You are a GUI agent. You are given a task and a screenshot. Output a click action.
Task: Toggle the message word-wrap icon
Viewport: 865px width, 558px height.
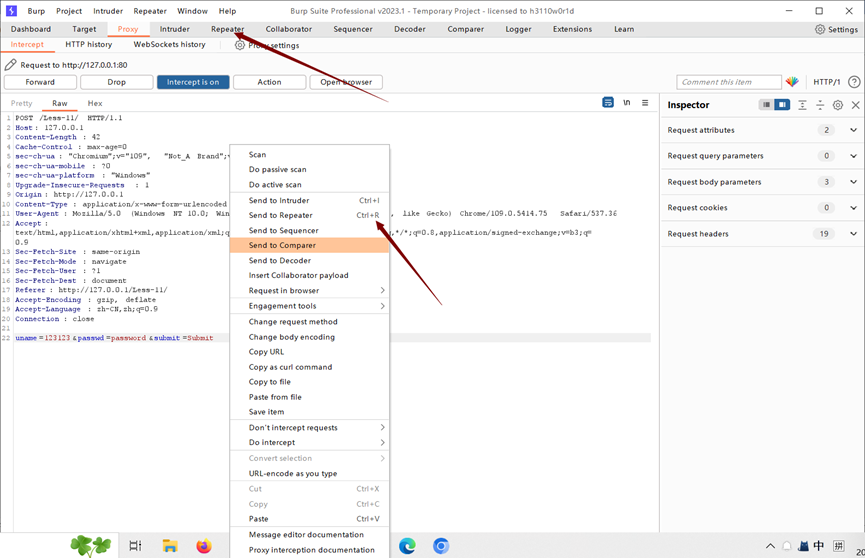608,103
